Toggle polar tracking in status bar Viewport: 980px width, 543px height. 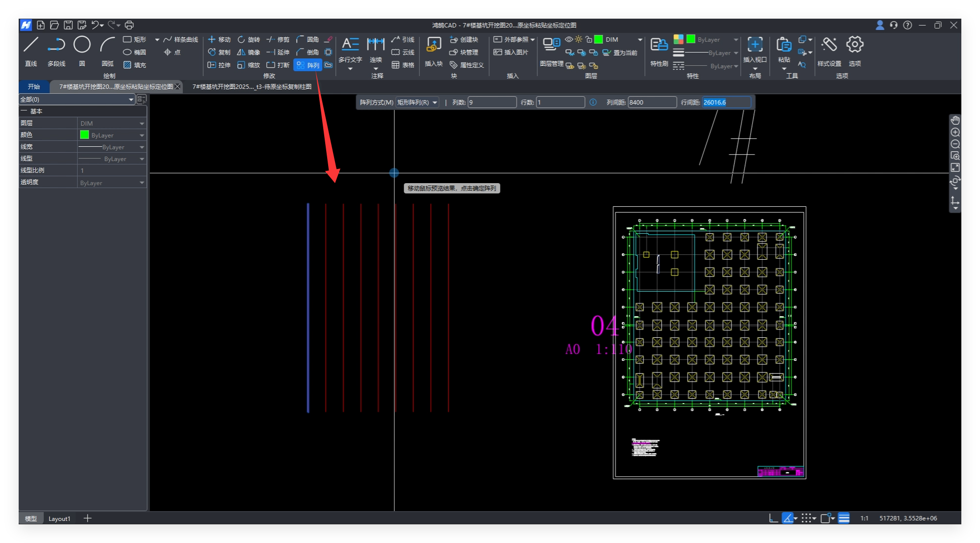tap(788, 518)
